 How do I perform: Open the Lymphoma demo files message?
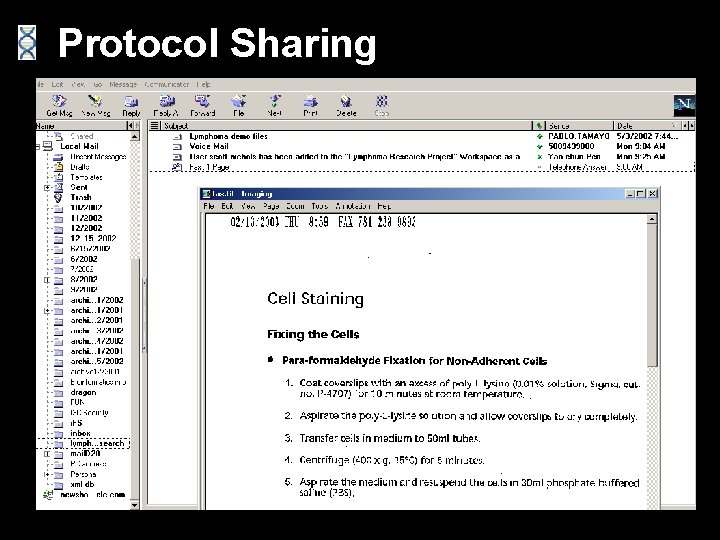[228, 136]
